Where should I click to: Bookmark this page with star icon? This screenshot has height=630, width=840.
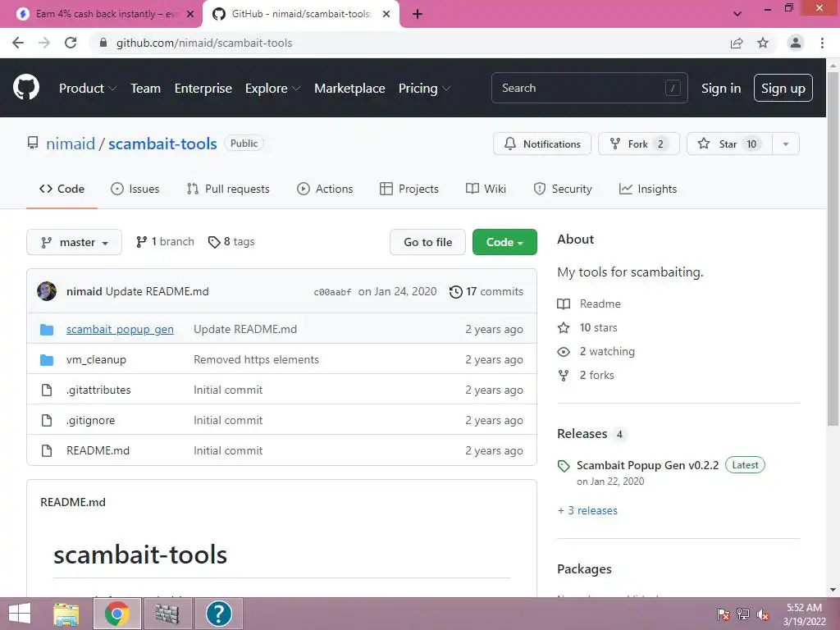(x=763, y=43)
